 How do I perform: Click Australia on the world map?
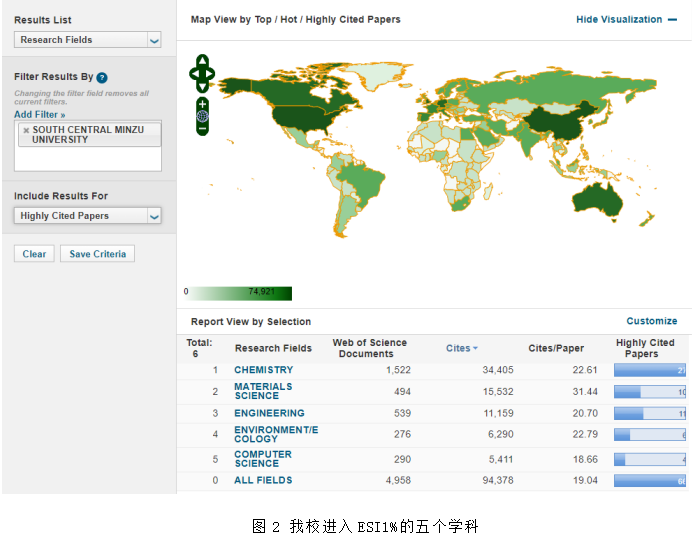(597, 201)
